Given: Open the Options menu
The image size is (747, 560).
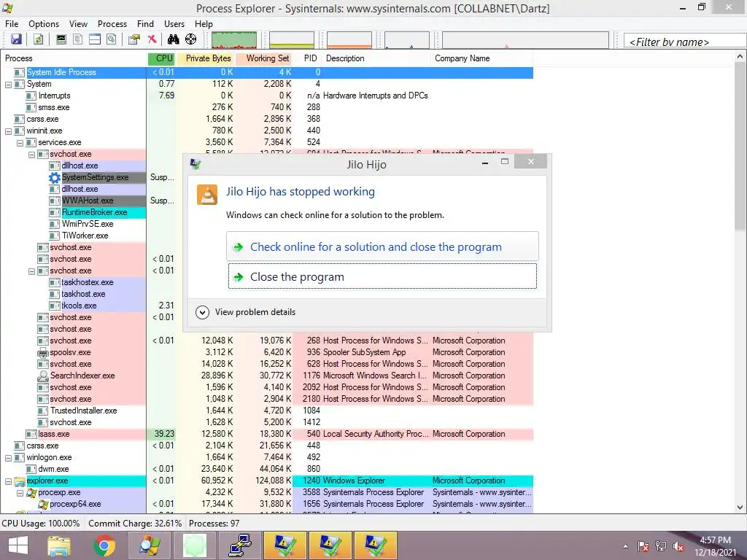Looking at the screenshot, I should [44, 24].
